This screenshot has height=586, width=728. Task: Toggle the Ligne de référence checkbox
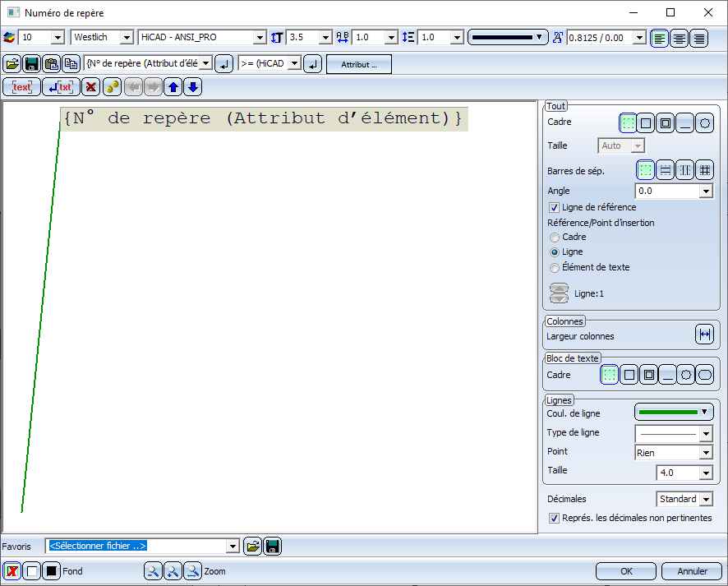pyautogui.click(x=554, y=207)
